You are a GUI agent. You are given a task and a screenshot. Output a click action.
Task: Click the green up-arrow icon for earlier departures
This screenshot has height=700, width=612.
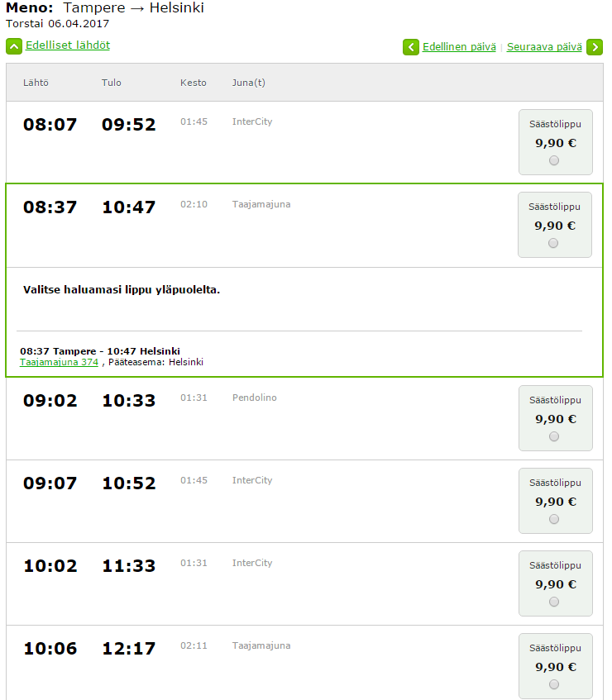14,46
